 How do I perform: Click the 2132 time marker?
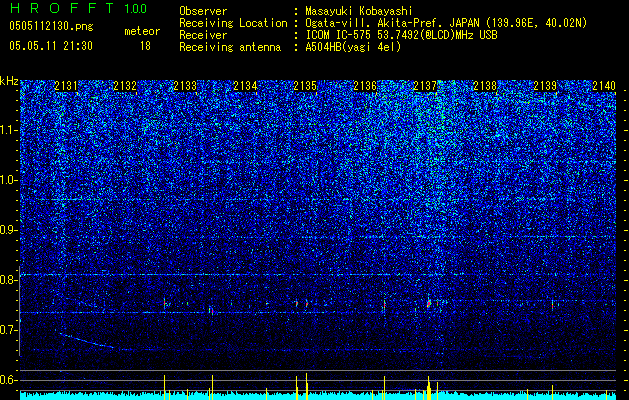(126, 86)
